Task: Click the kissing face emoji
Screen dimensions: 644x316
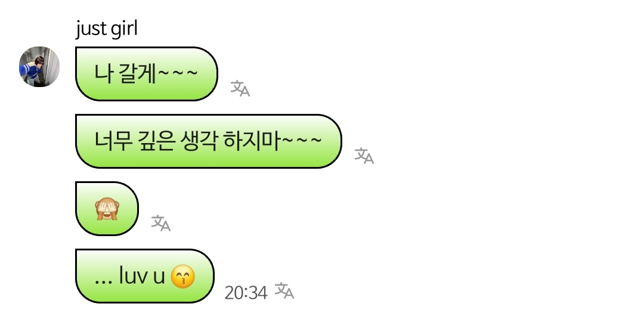Action: click(183, 276)
